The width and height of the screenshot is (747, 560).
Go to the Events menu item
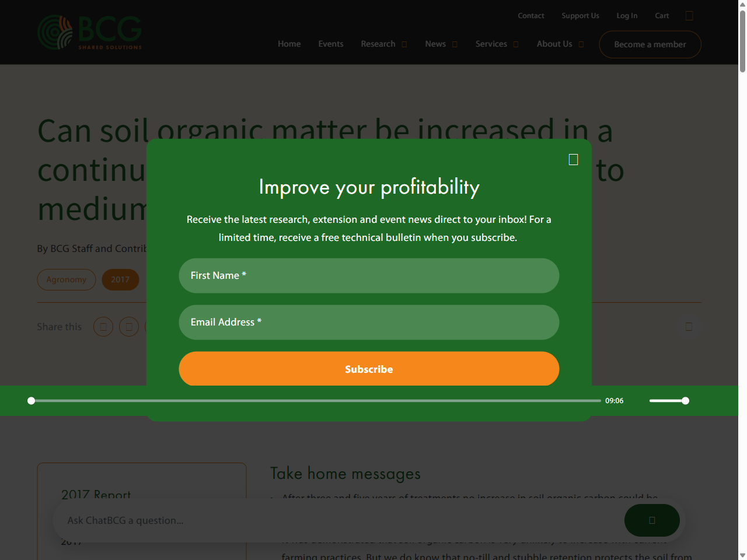click(331, 44)
